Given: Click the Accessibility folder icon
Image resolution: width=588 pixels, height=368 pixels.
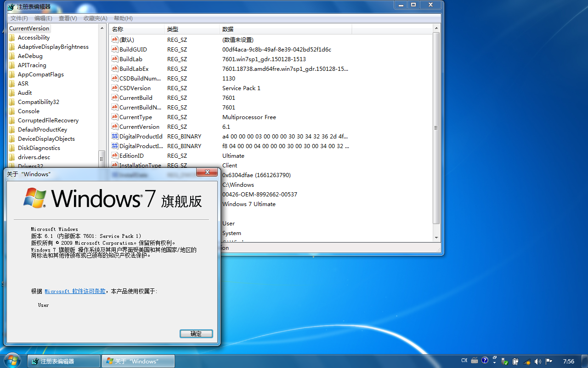Looking at the screenshot, I should point(12,38).
